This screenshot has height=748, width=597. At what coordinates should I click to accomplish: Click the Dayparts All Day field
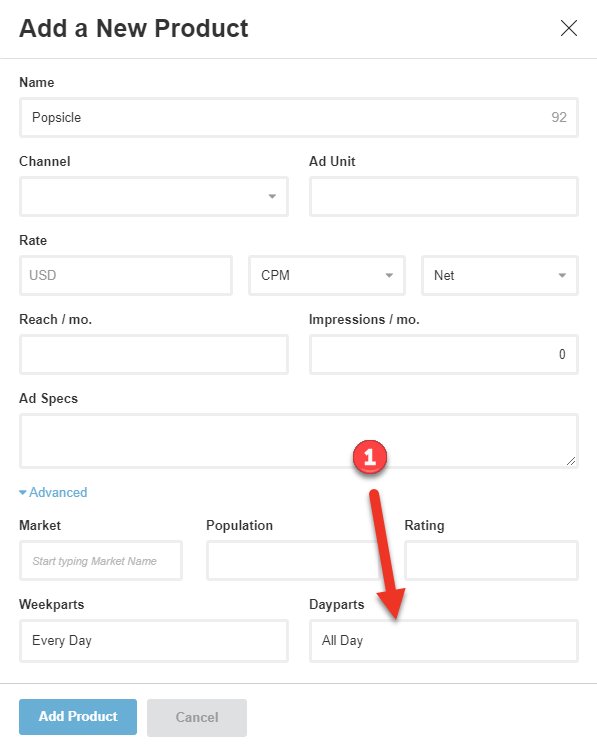pos(444,641)
